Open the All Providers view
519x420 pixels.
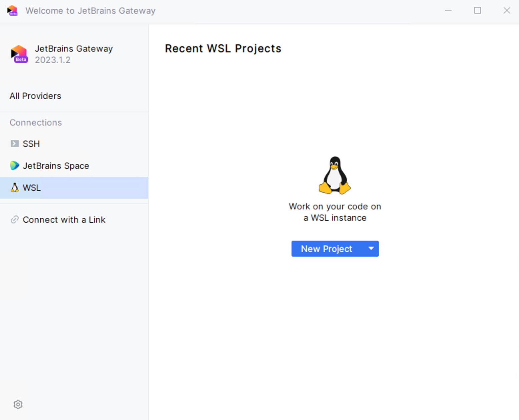tap(35, 96)
